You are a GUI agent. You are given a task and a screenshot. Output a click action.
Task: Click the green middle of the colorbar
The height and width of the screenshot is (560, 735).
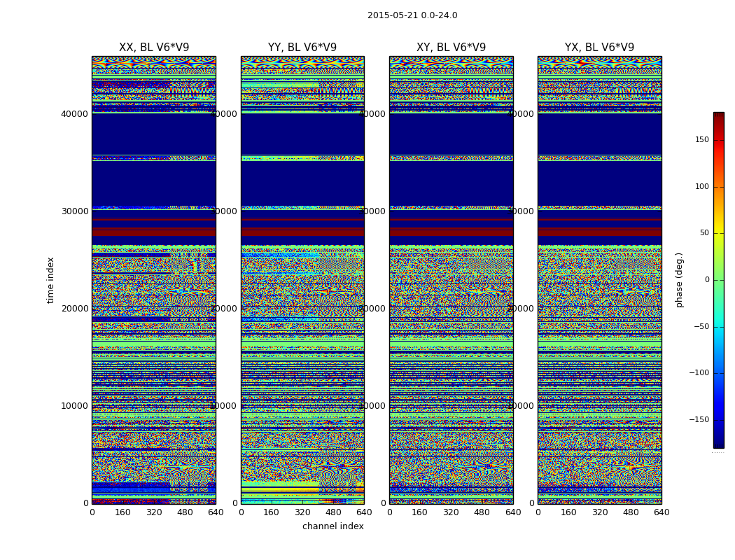[x=718, y=280]
